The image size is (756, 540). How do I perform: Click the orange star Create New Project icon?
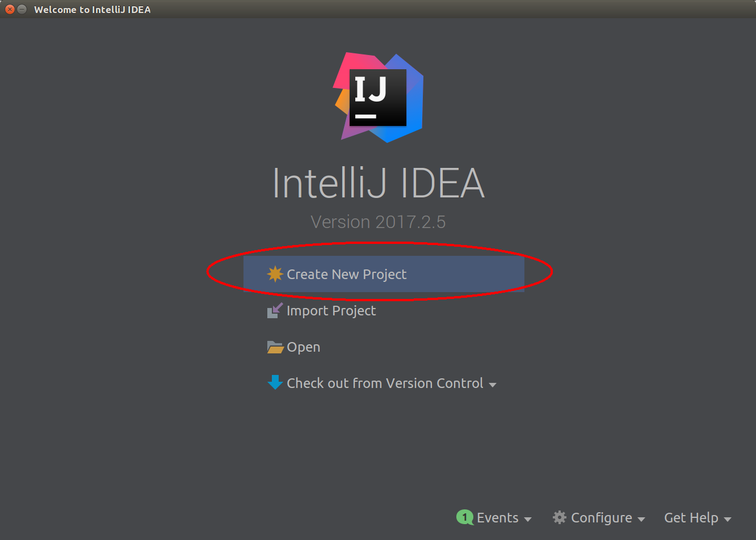[275, 274]
